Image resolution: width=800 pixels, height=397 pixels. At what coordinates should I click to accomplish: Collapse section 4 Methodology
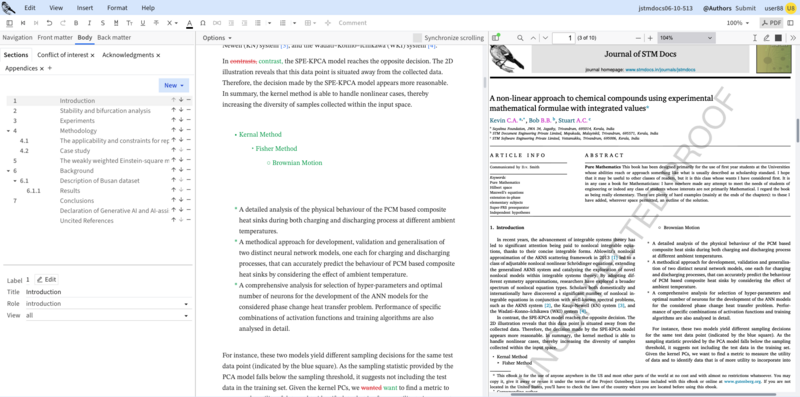point(8,131)
